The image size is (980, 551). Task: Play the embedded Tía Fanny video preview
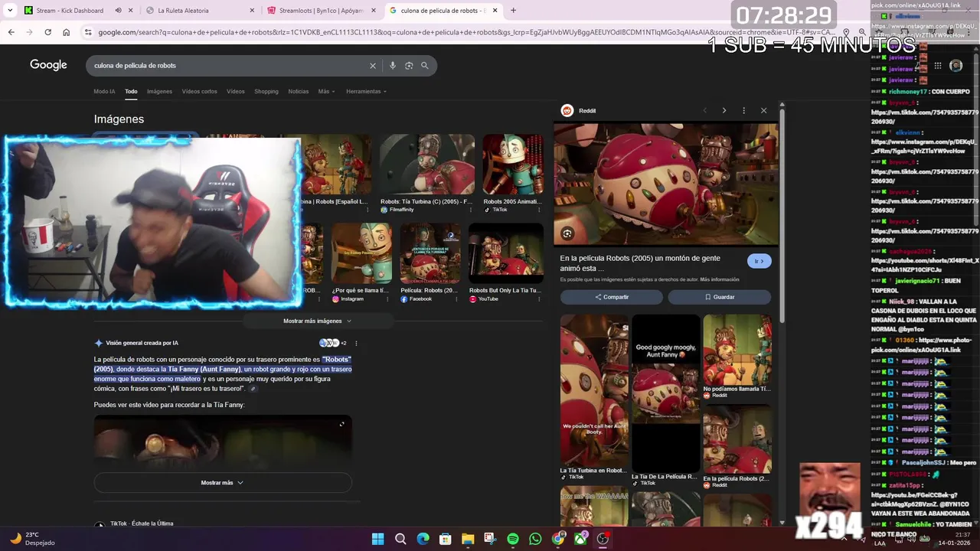click(x=223, y=442)
